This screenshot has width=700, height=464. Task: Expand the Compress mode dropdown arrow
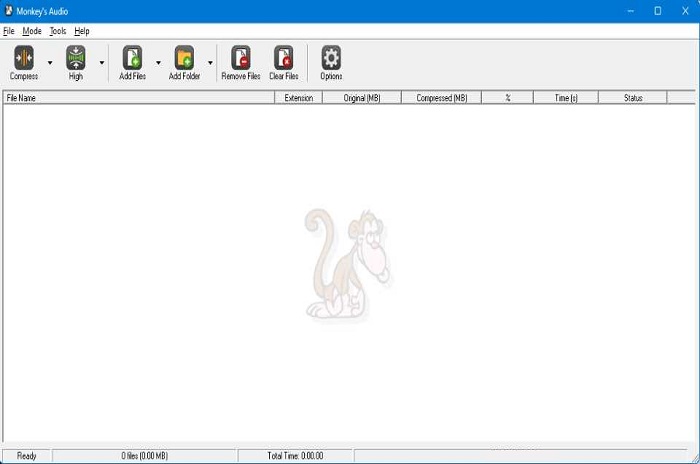tap(50, 62)
